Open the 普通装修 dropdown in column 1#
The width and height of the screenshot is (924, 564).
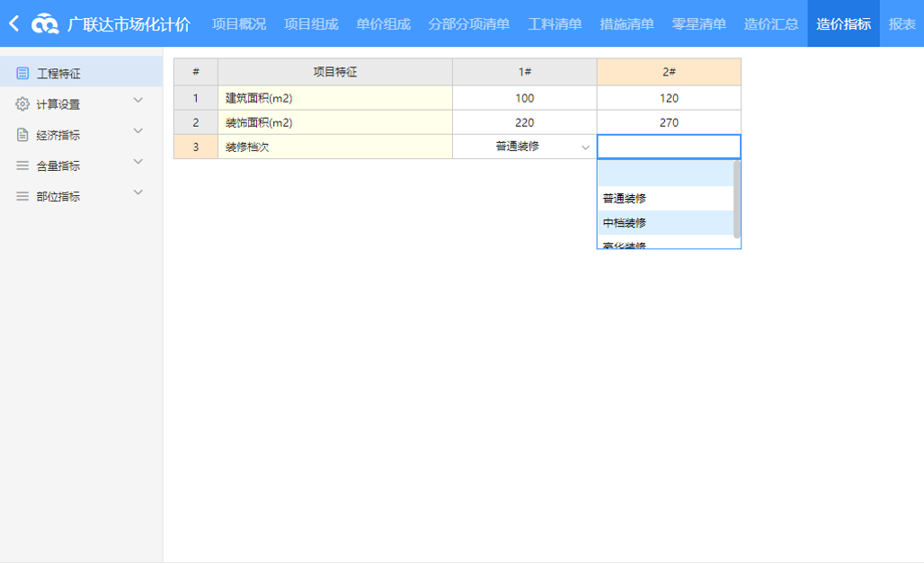(x=585, y=147)
